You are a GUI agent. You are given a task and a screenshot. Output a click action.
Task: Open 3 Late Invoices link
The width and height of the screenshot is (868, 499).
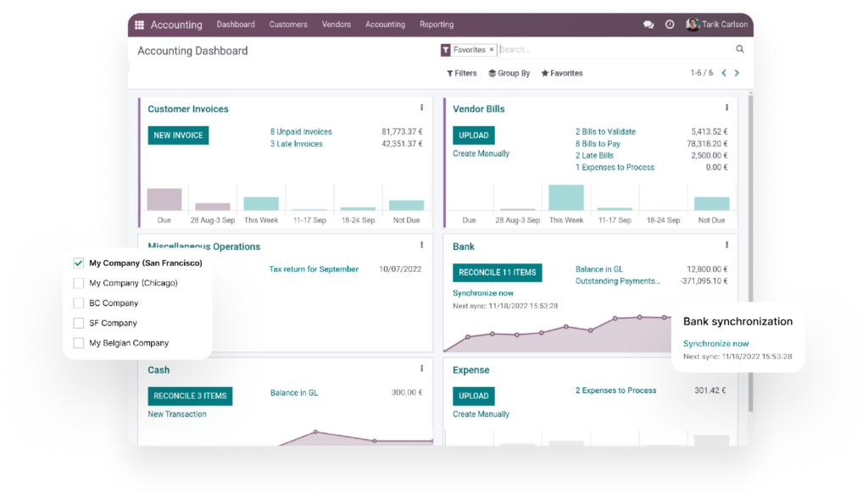pos(296,144)
